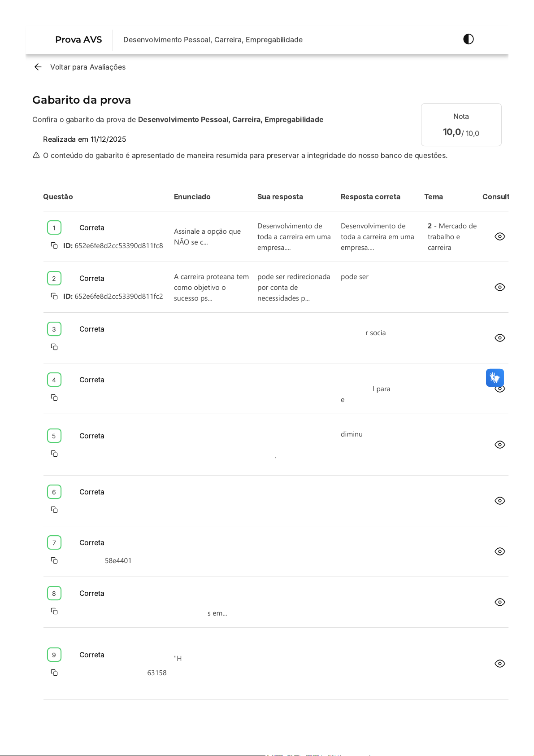The height and width of the screenshot is (756, 534).
Task: Copy the ID of question 3
Action: tap(54, 347)
